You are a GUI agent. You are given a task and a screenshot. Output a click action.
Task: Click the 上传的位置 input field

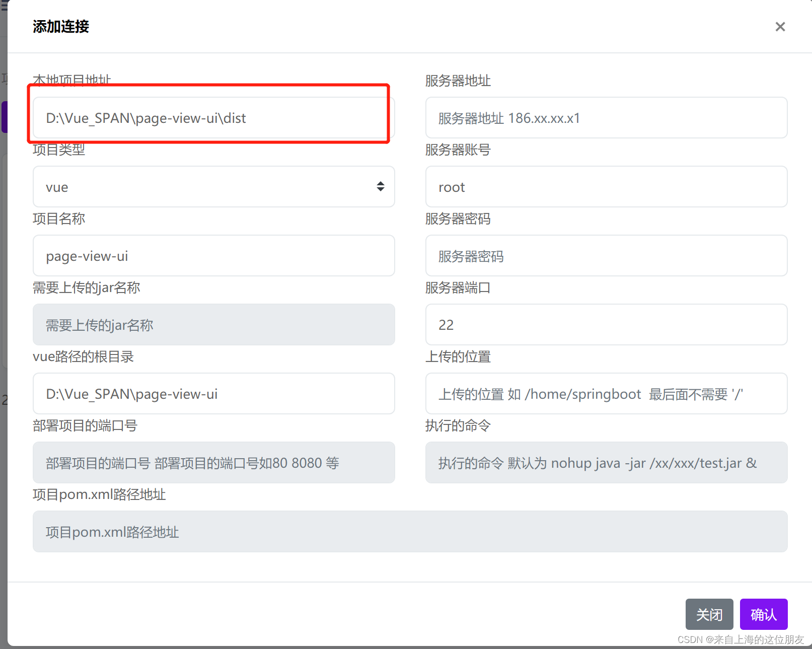(606, 394)
